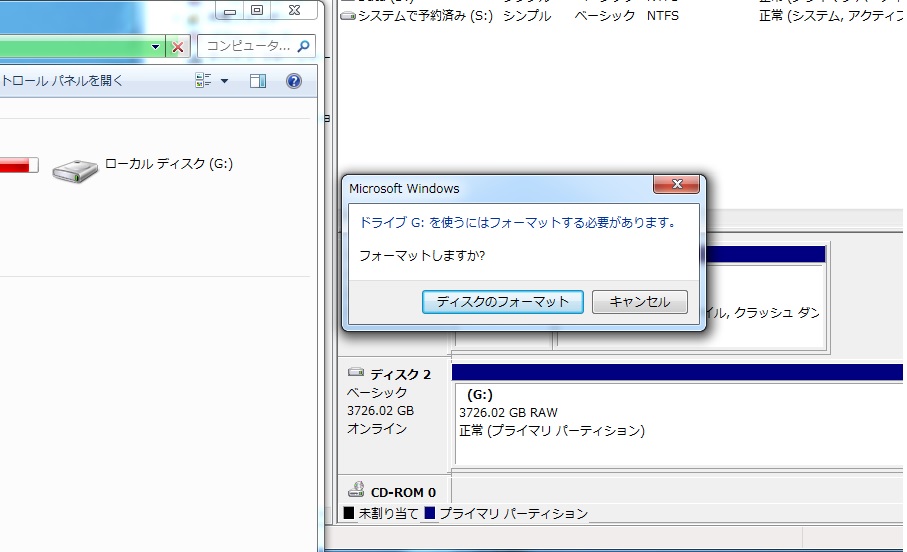
Task: Click the search magnifier icon
Action: pos(303,46)
